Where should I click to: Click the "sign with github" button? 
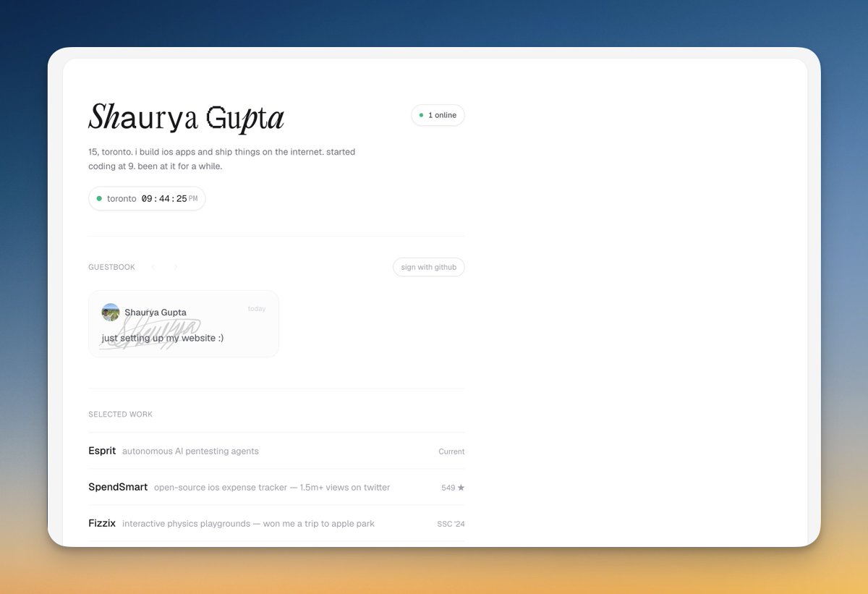pyautogui.click(x=429, y=267)
